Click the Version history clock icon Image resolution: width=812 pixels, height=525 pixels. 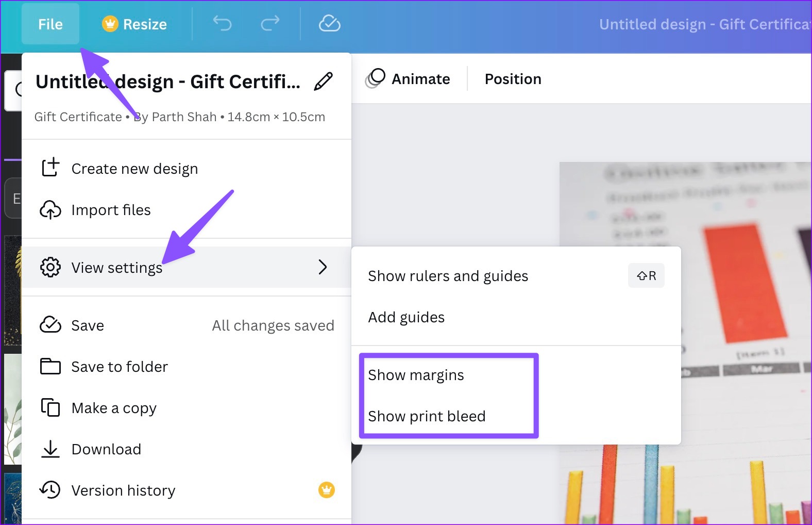click(50, 490)
